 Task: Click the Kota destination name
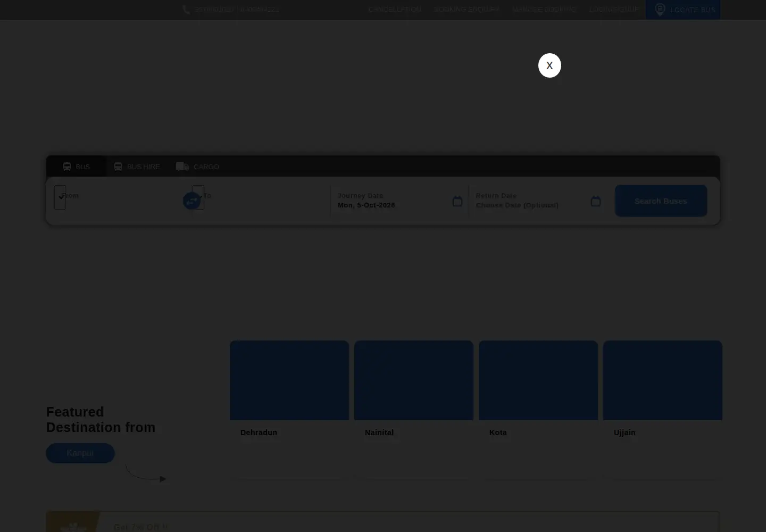pos(498,433)
